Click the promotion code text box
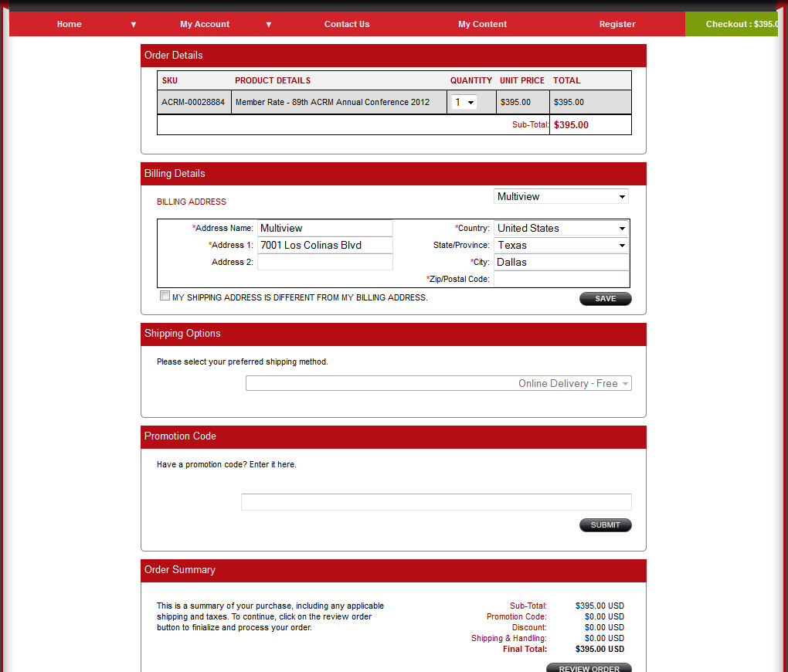Image resolution: width=788 pixels, height=672 pixels. (x=436, y=502)
